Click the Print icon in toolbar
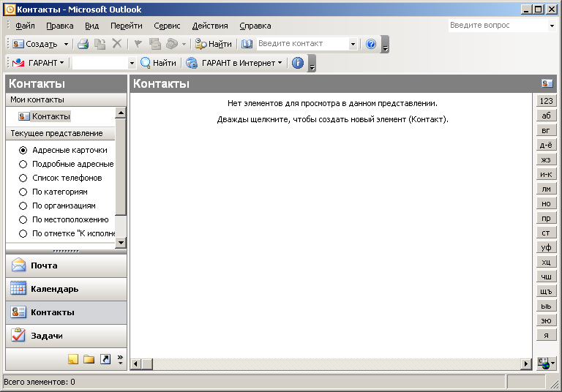 click(x=83, y=44)
